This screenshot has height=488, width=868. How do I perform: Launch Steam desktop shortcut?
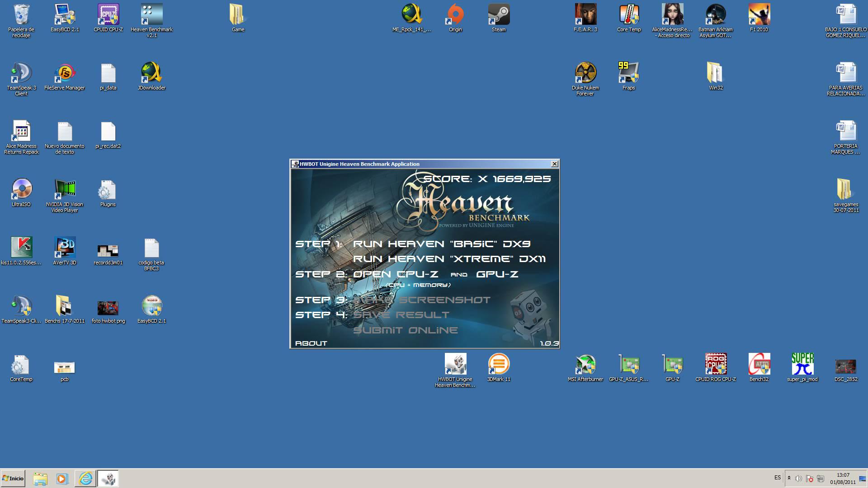point(499,18)
